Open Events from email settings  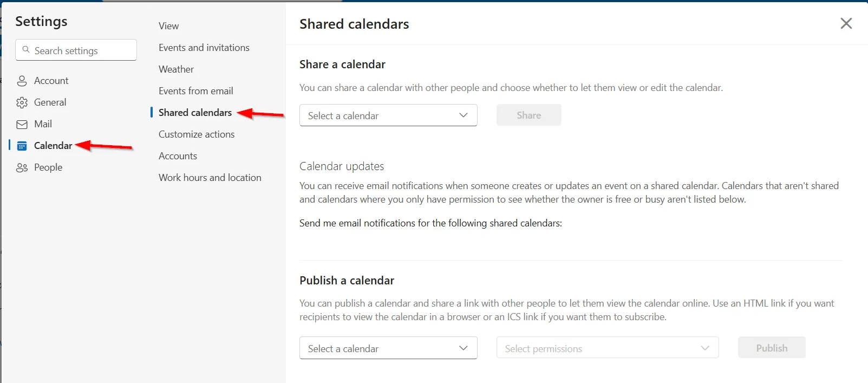(195, 90)
